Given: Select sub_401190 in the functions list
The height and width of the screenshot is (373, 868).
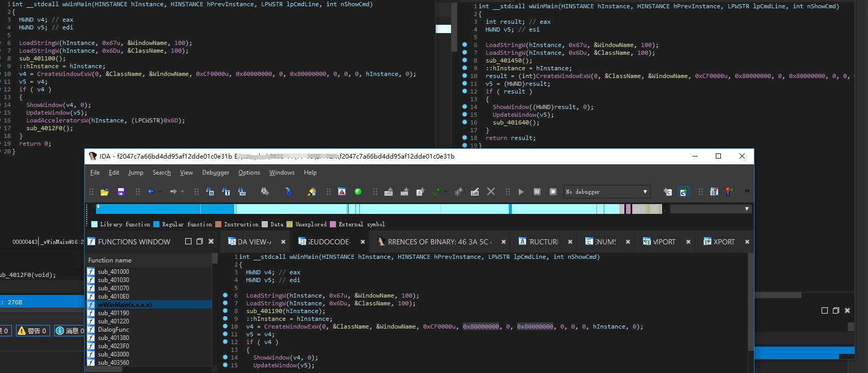Looking at the screenshot, I should pyautogui.click(x=114, y=313).
